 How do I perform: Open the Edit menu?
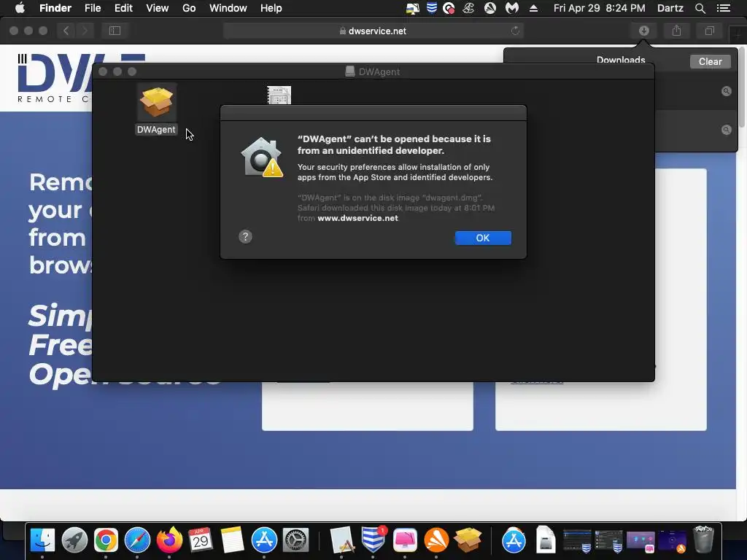pyautogui.click(x=123, y=8)
